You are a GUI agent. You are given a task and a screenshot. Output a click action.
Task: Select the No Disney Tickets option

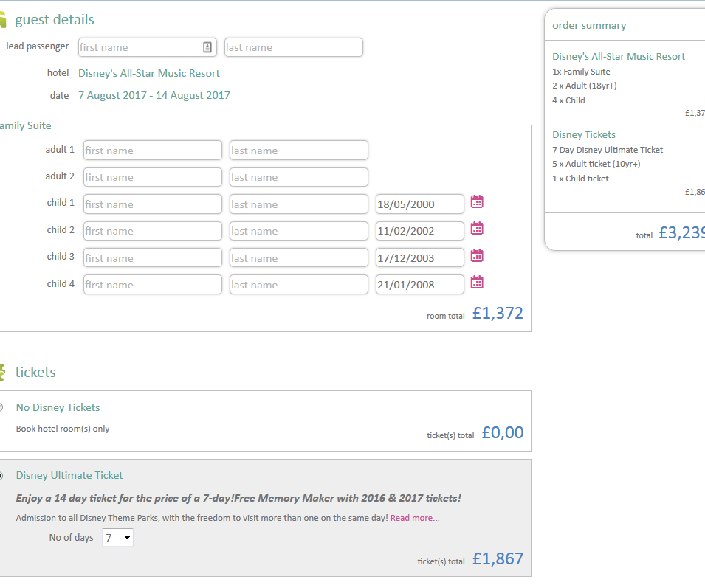click(x=2, y=407)
